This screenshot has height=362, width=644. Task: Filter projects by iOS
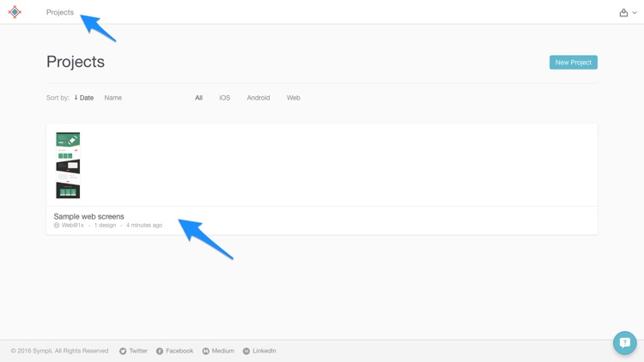[225, 98]
